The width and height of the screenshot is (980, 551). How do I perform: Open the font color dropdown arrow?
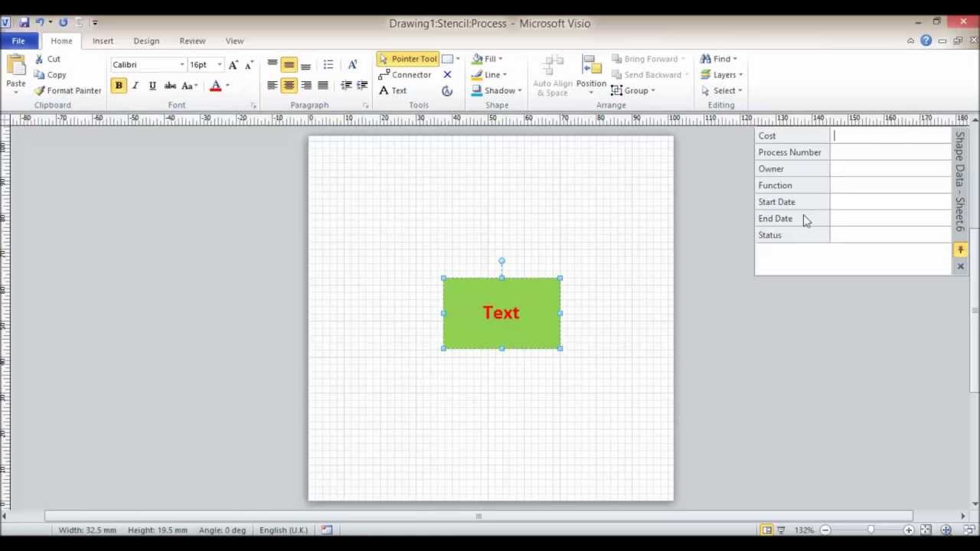(227, 85)
